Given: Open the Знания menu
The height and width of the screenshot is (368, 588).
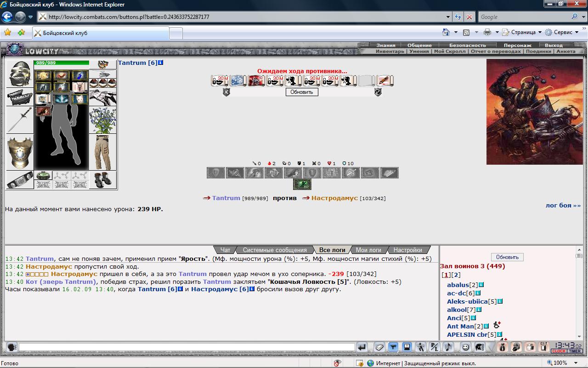Looking at the screenshot, I should click(386, 45).
